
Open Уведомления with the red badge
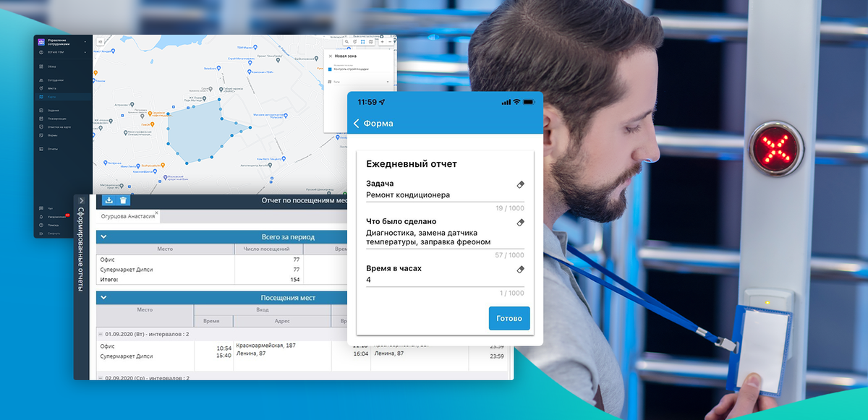pos(54,217)
